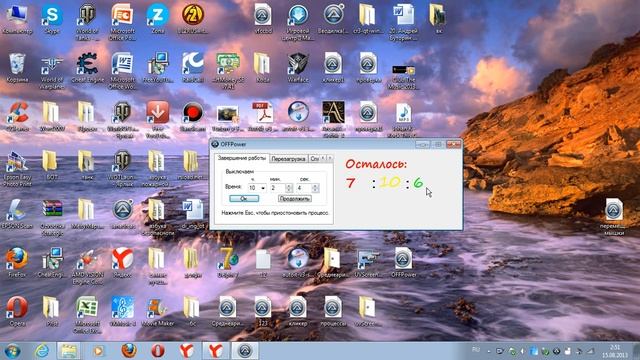This screenshot has width=640, height=360.
Task: Click the OFFPower title bar icon
Action: click(x=216, y=144)
